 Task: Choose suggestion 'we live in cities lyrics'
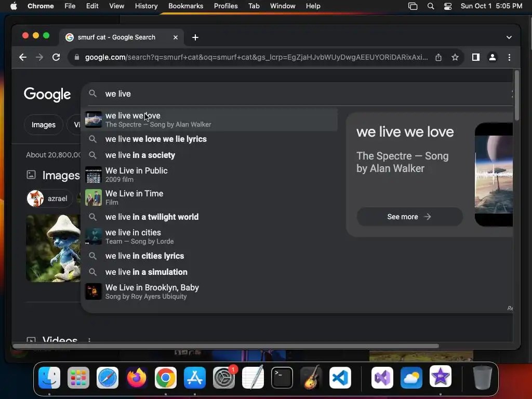pos(210,256)
